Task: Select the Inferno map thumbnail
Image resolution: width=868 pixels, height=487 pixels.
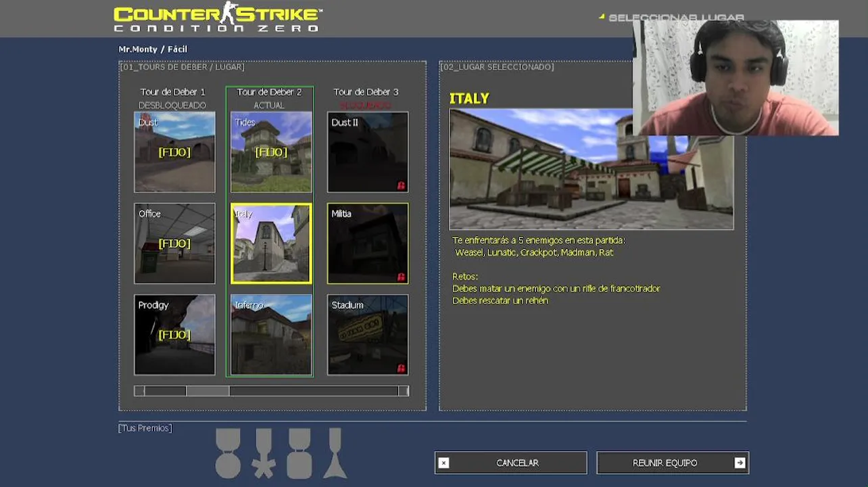Action: pyautogui.click(x=271, y=335)
